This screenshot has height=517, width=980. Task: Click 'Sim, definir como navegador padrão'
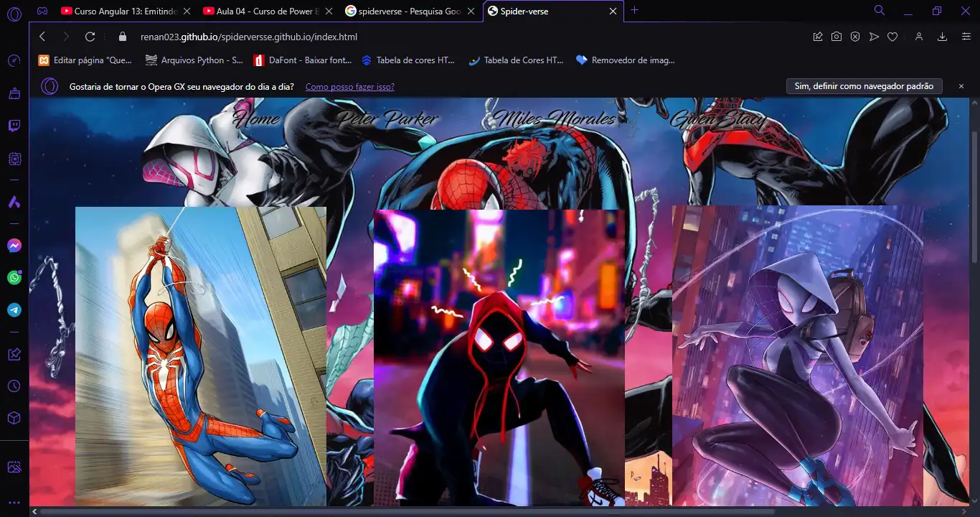pyautogui.click(x=864, y=85)
